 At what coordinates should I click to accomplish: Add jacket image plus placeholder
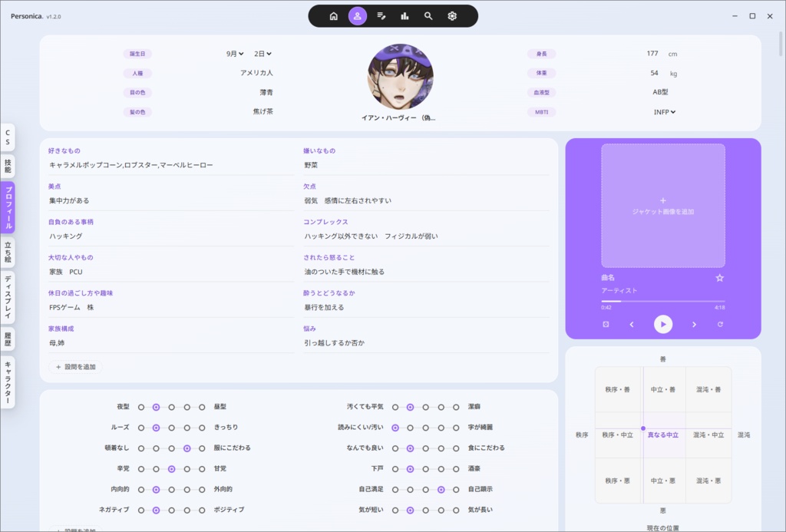pos(662,206)
